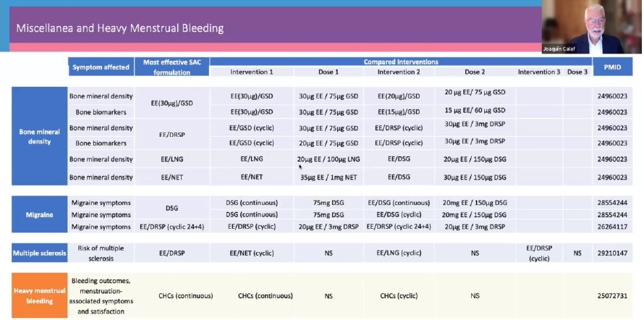The height and width of the screenshot is (320, 644).
Task: Select the Most effective SAC formulation header
Action: tap(171, 67)
